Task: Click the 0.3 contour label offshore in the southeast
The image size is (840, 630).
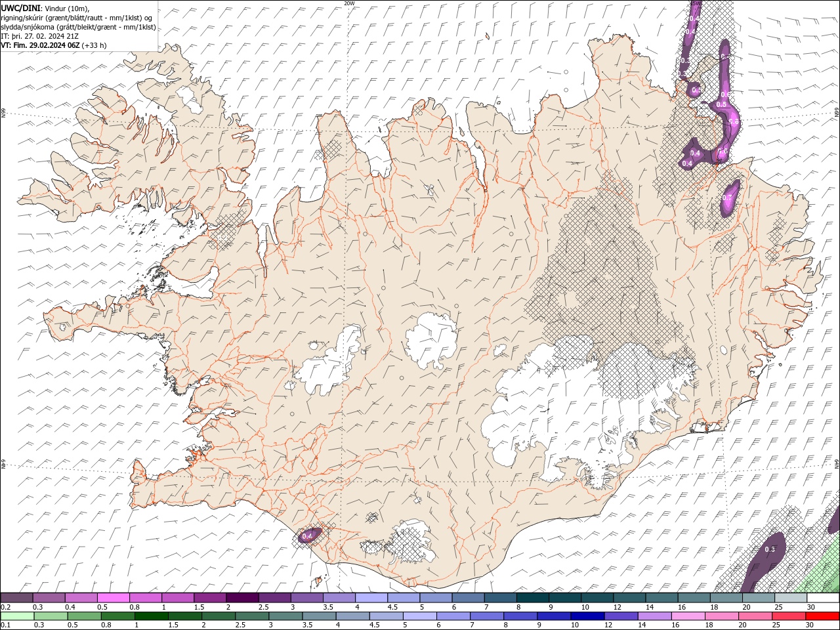Action: point(770,549)
